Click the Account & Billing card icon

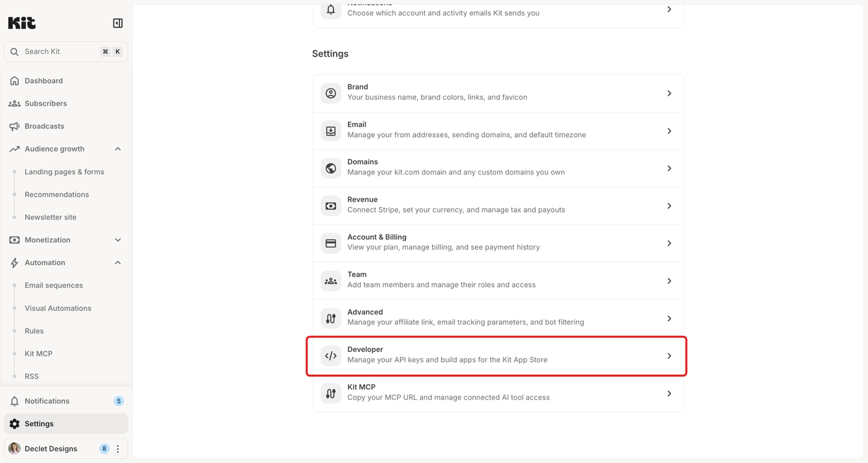pos(330,243)
